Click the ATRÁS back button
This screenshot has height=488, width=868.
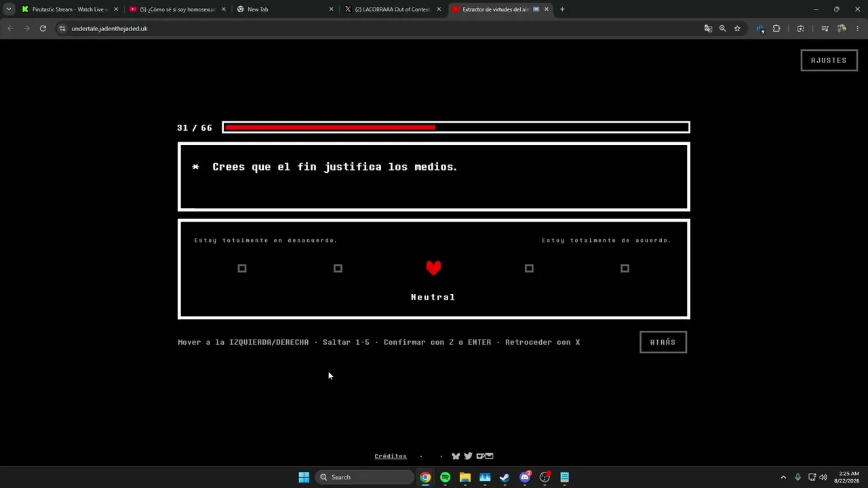(663, 342)
